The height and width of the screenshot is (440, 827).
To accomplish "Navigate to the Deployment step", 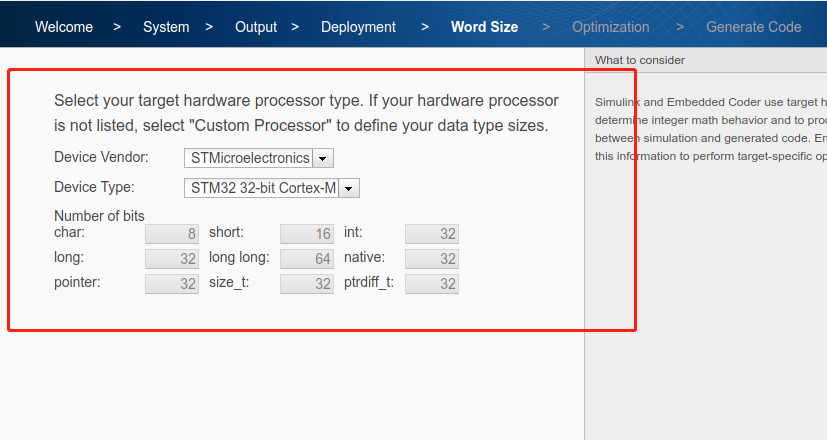I will point(358,27).
